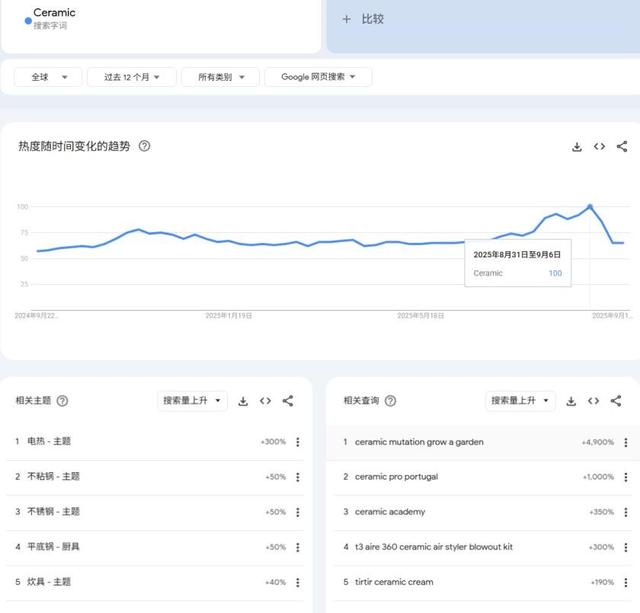Open help for 热度随时间变化的趋势
This screenshot has height=613, width=640.
pyautogui.click(x=144, y=146)
